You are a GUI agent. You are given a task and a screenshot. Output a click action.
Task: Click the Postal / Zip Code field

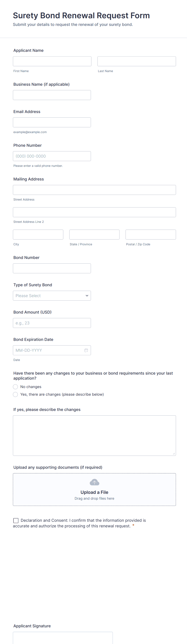point(151,234)
